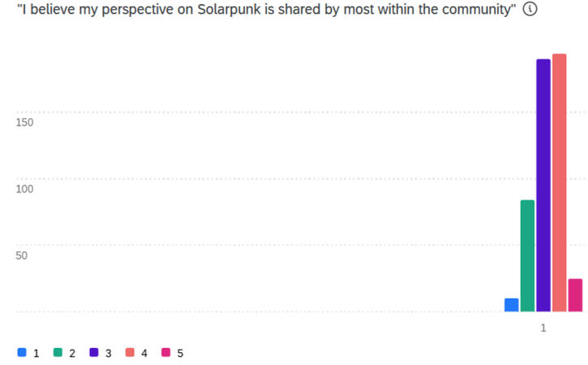The image size is (588, 365).
Task: Click the legend text label "2"
Action: tap(72, 354)
